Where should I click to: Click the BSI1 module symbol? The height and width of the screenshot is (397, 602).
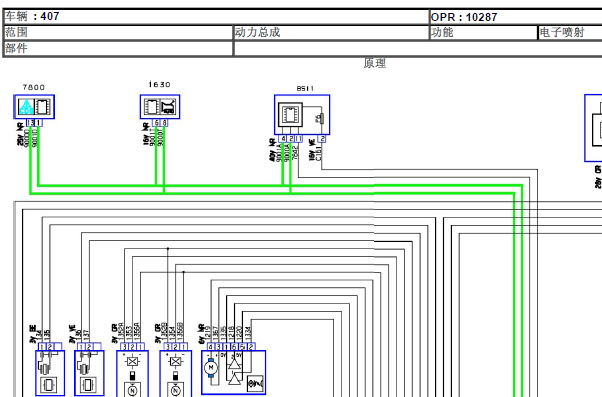(x=302, y=115)
